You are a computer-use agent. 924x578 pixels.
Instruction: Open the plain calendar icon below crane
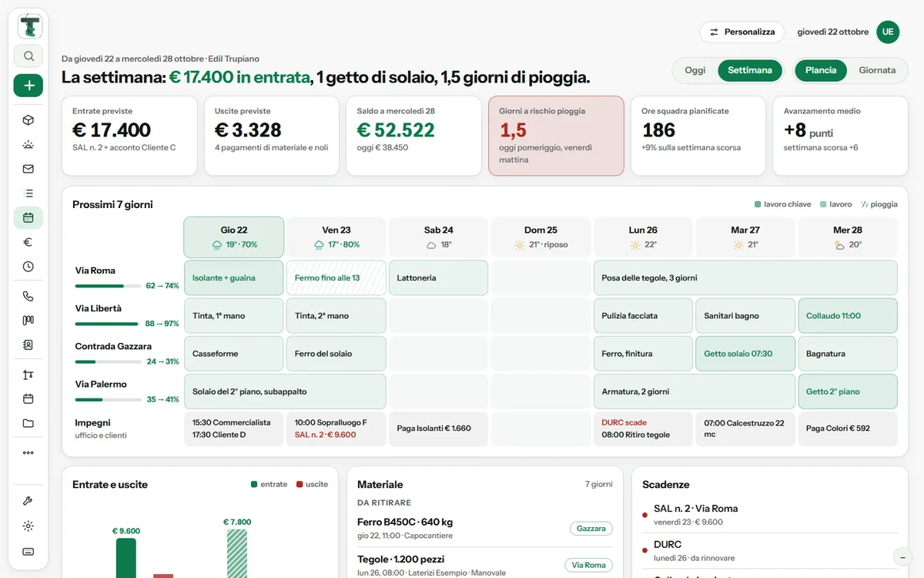pos(28,398)
